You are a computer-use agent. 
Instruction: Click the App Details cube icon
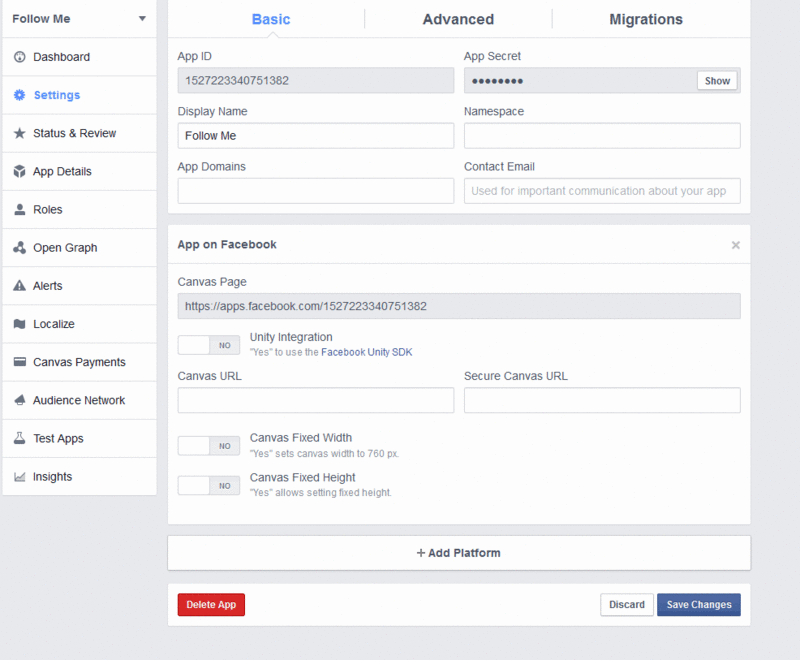(19, 171)
